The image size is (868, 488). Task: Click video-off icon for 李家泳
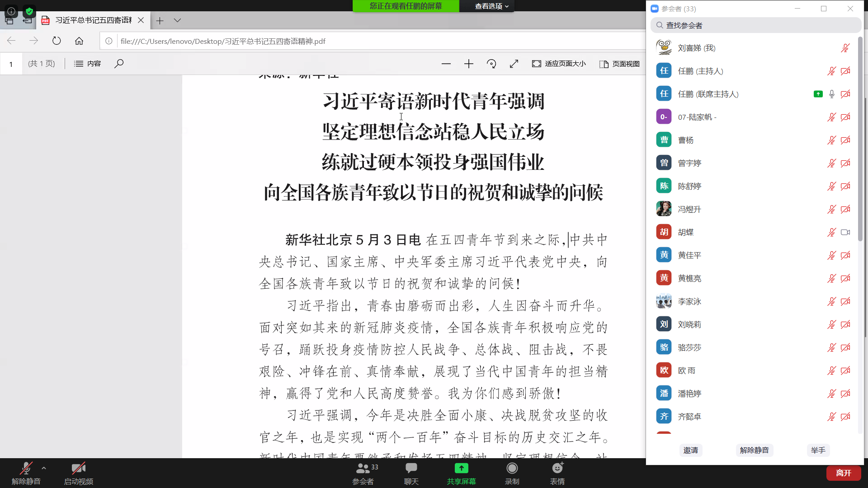point(845,301)
